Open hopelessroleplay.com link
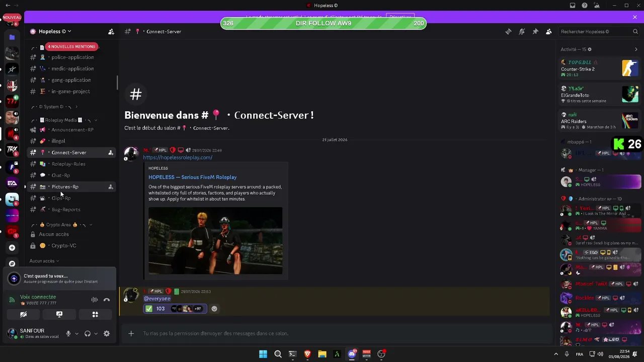Screen dimensions: 644x362 click(178, 157)
